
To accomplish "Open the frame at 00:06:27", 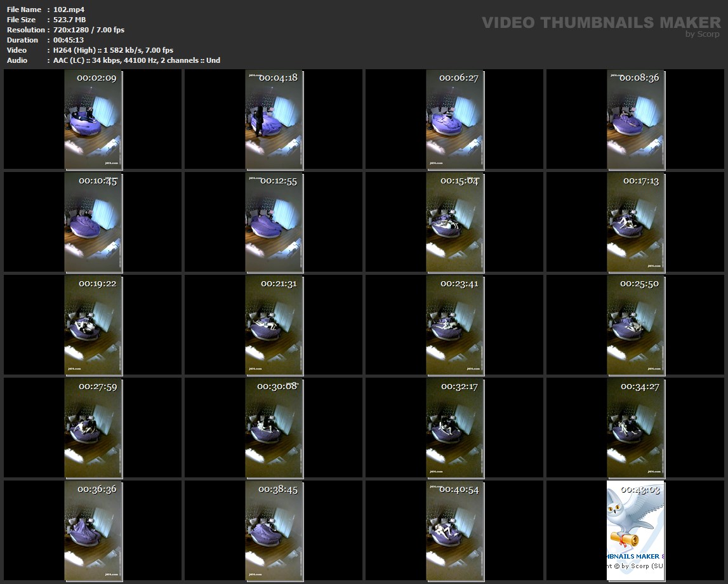I will tap(455, 120).
